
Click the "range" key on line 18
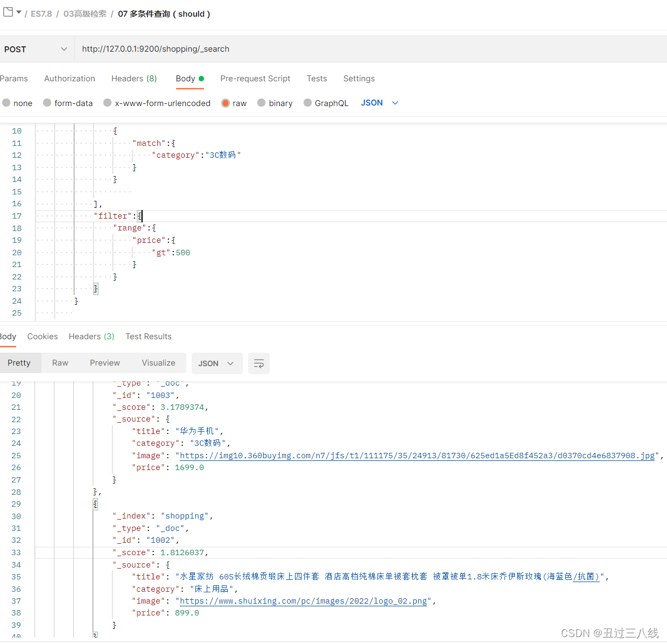tap(130, 228)
